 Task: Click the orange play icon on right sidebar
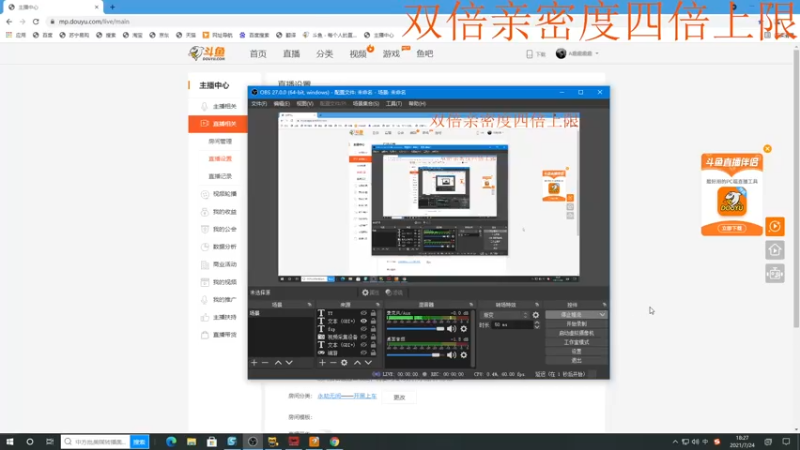[774, 227]
